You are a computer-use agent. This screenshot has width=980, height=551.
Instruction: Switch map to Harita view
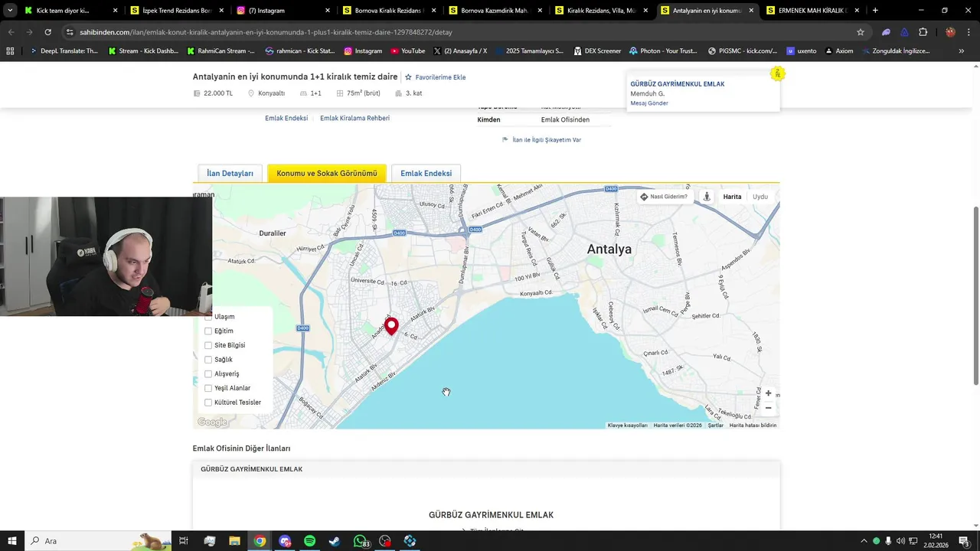(732, 197)
